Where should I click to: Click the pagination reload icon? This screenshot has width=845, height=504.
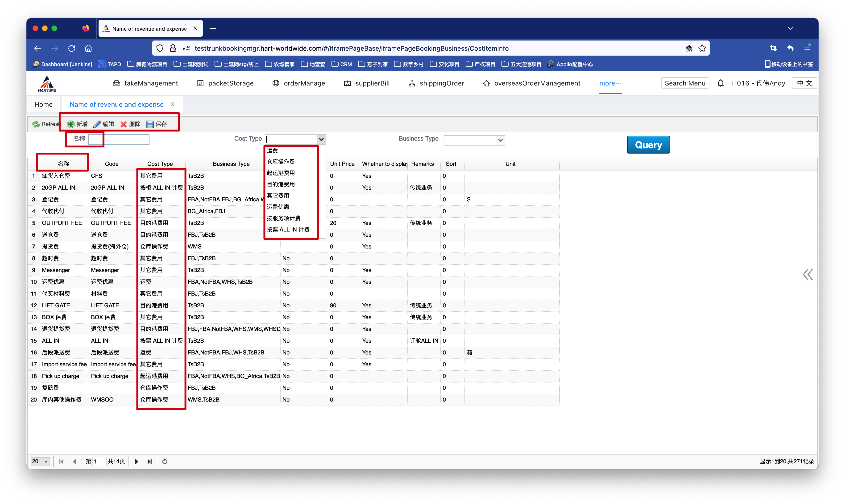[165, 462]
